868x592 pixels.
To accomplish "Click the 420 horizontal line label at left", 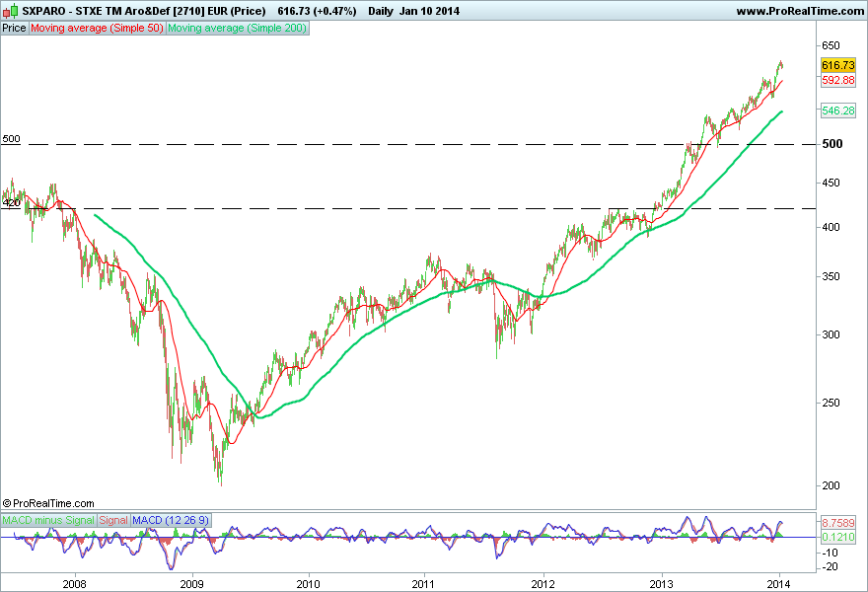I will pyautogui.click(x=11, y=203).
